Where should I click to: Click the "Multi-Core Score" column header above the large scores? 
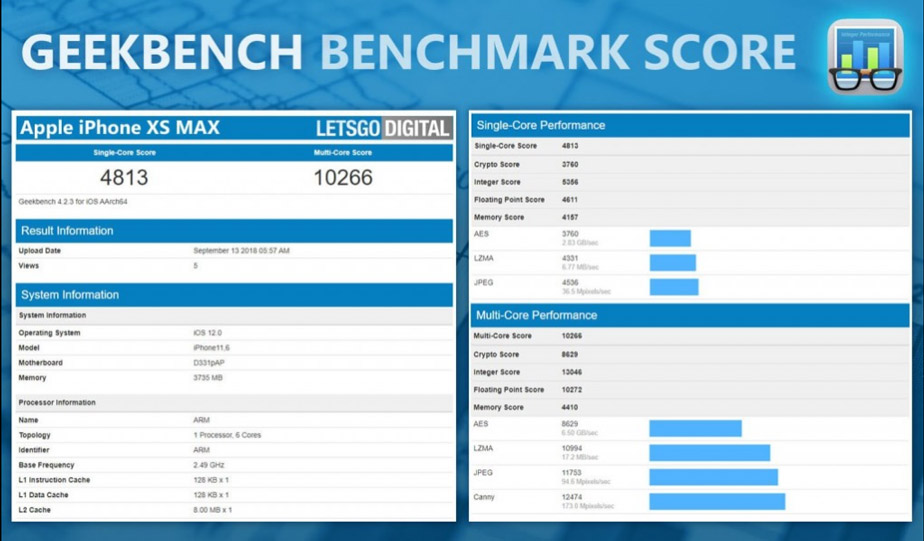click(343, 153)
